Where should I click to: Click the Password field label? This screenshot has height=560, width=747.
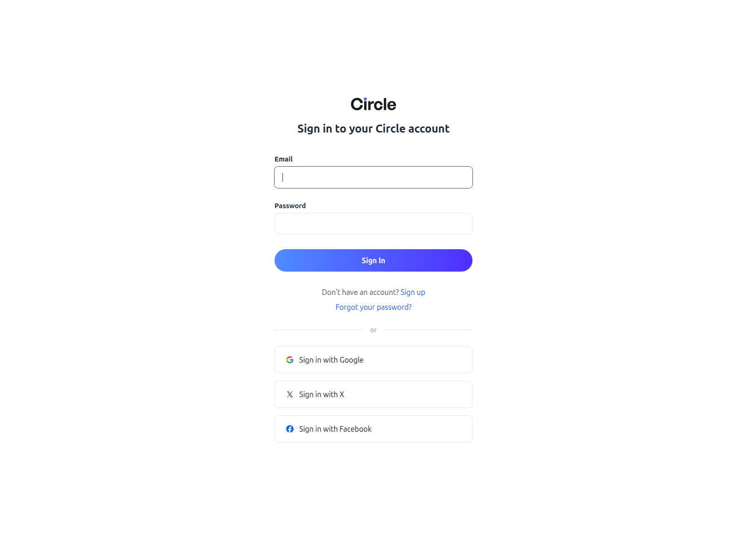pyautogui.click(x=290, y=205)
